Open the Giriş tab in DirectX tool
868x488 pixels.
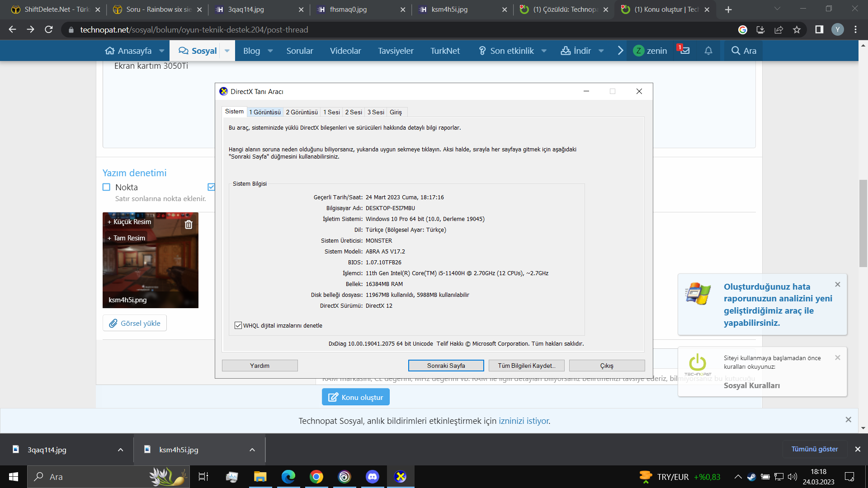[x=396, y=112]
